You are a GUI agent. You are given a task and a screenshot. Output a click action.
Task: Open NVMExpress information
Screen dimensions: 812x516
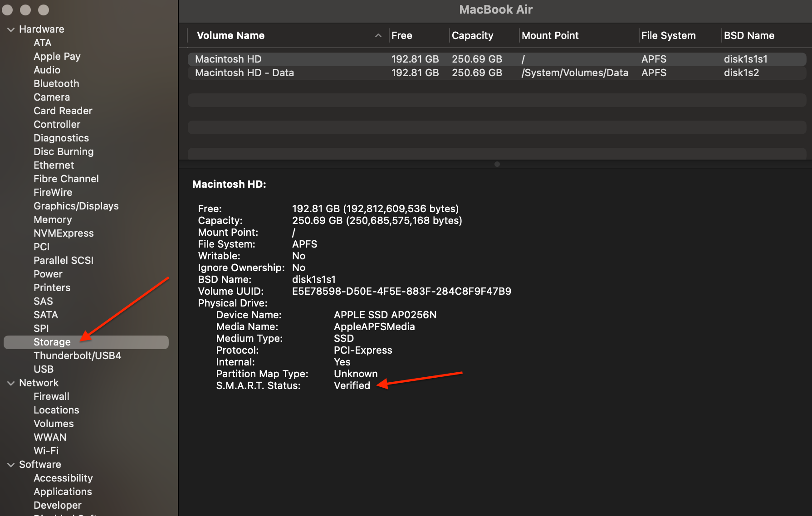click(64, 233)
